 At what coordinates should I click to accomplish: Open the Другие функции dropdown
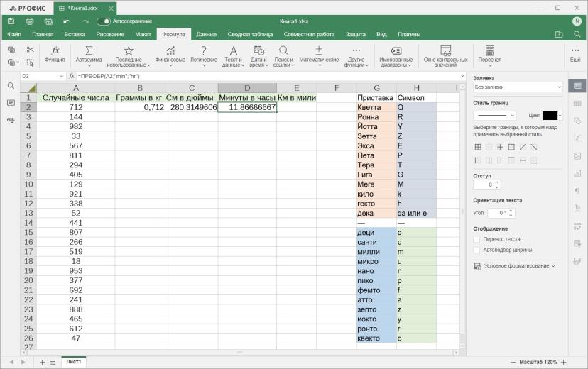pyautogui.click(x=356, y=56)
